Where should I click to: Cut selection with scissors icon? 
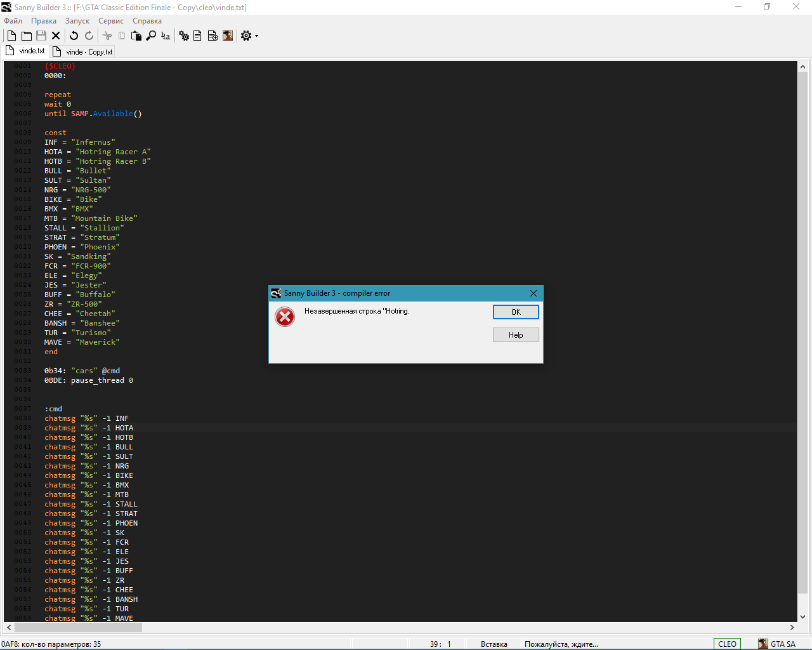click(x=107, y=36)
